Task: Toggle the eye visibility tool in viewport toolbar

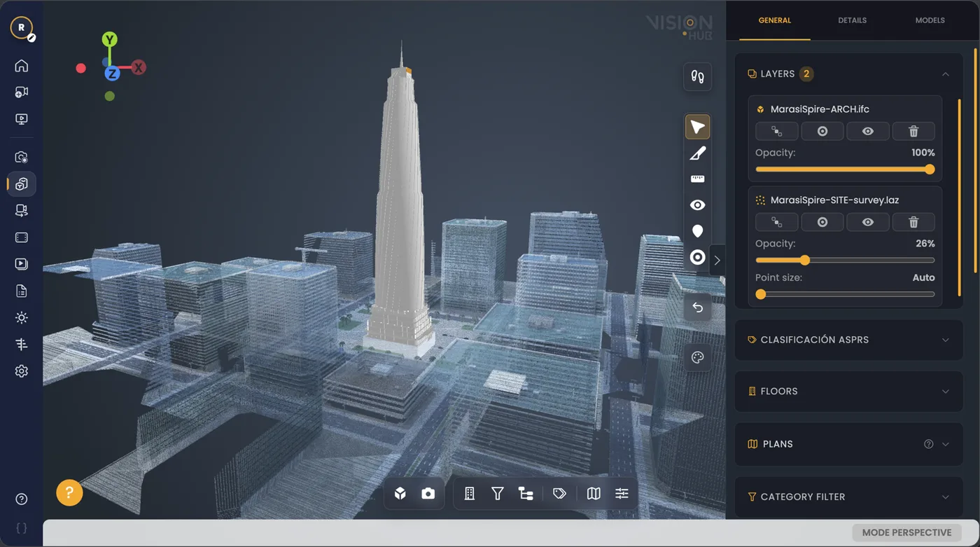Action: pyautogui.click(x=697, y=205)
